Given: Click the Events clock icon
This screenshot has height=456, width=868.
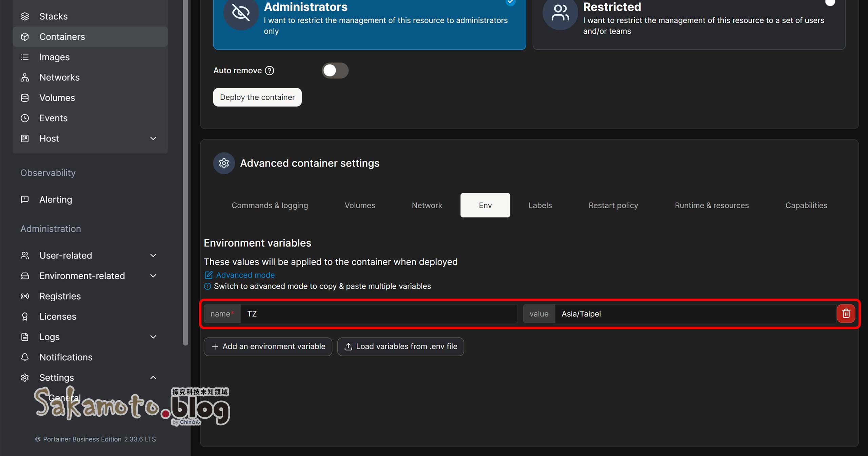Looking at the screenshot, I should click(25, 118).
